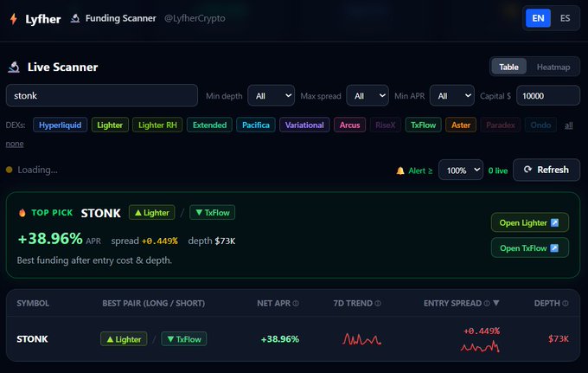Open the STONK entry spread sparkline
Image resolution: width=588 pixels, height=373 pixels.
480,346
